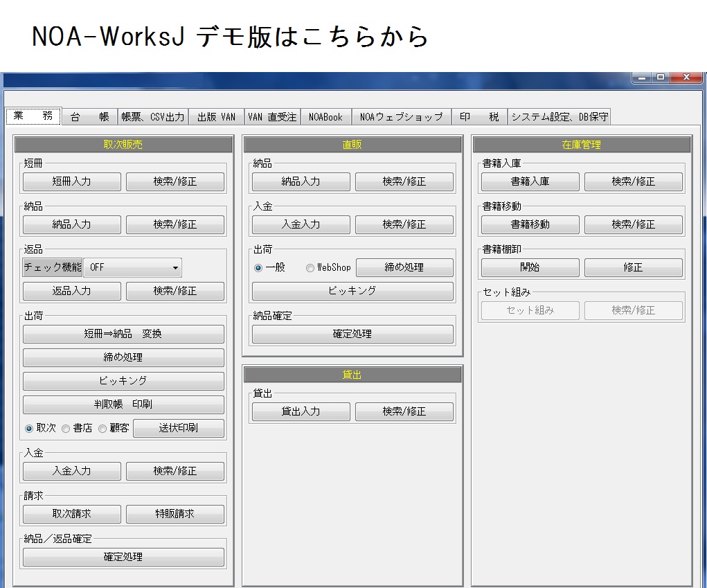Select the 顧客 radio option

(102, 429)
